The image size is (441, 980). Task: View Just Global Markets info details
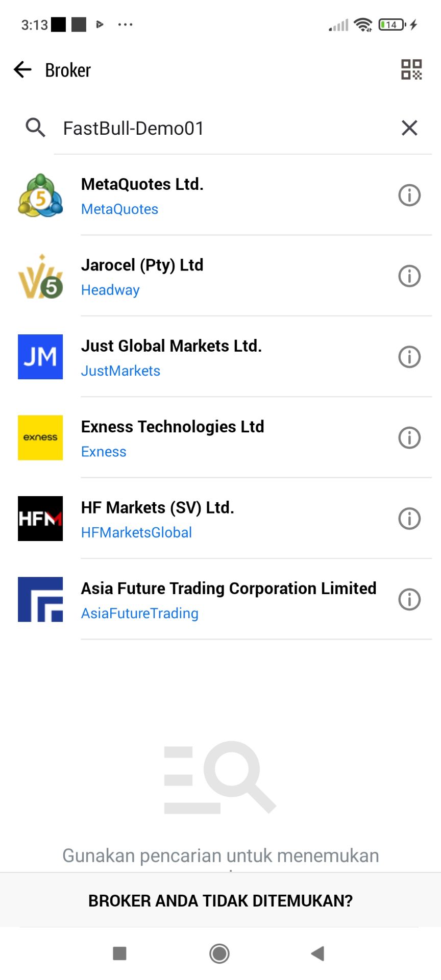(409, 357)
